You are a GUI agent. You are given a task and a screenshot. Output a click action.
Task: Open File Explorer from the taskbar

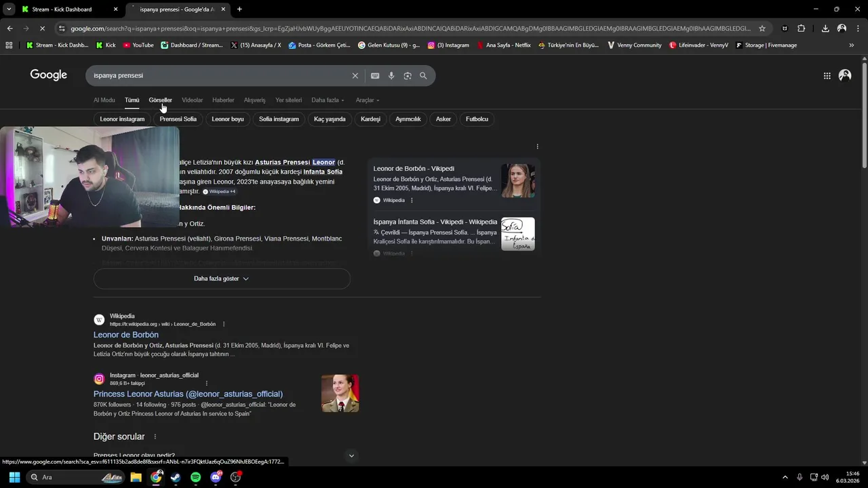(x=136, y=477)
